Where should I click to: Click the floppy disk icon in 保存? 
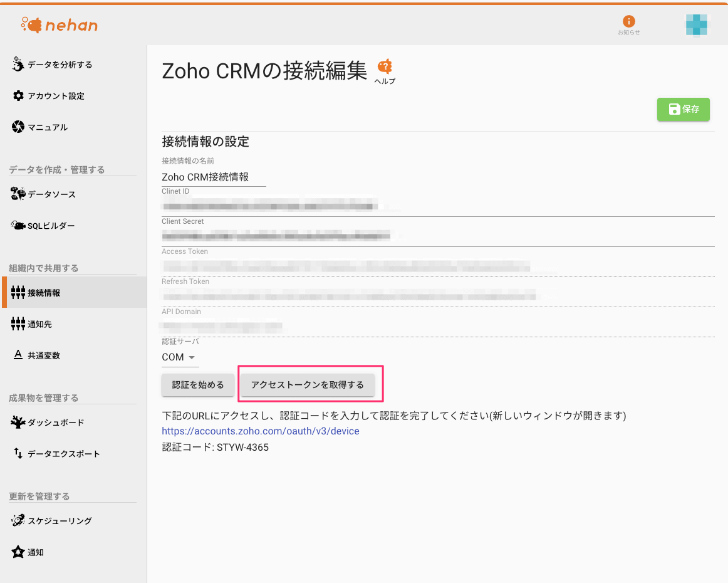point(674,109)
